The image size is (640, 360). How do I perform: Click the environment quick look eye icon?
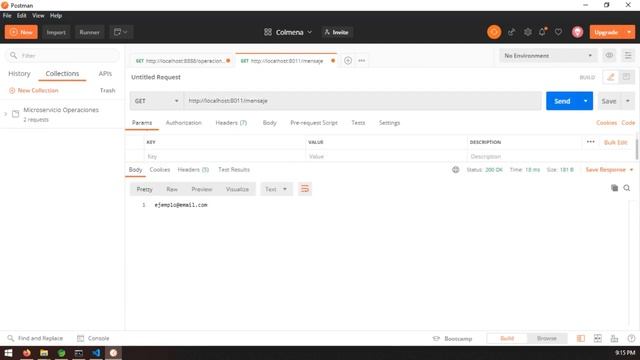pos(609,56)
